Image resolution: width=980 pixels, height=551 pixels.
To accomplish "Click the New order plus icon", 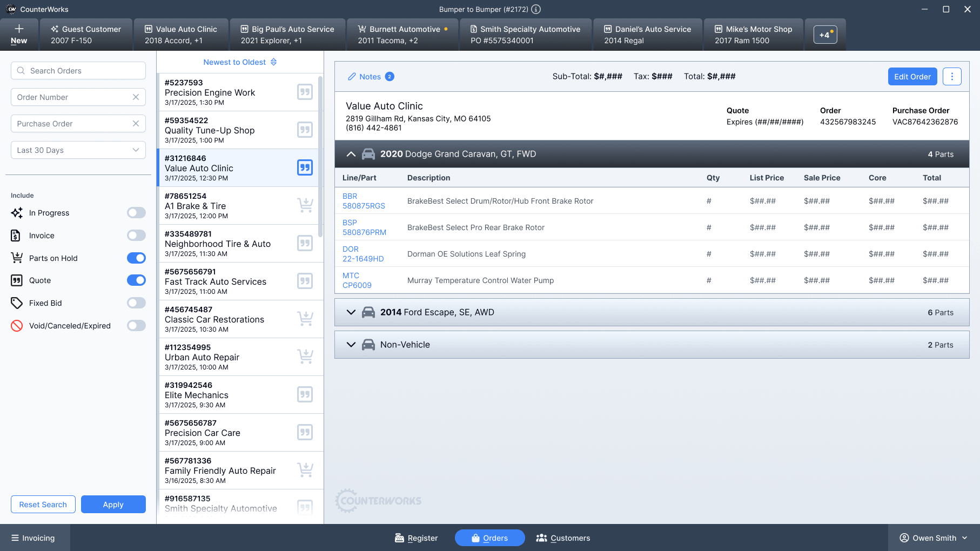I will point(19,29).
